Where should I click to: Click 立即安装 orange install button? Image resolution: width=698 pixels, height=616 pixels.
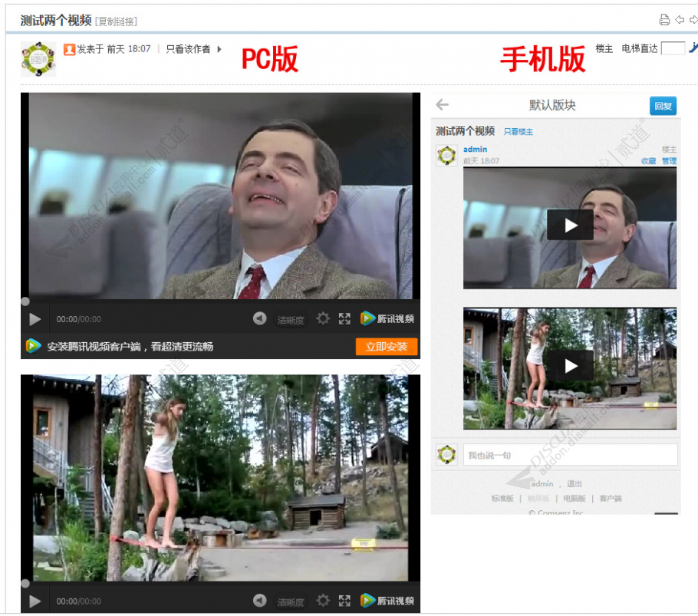[387, 347]
